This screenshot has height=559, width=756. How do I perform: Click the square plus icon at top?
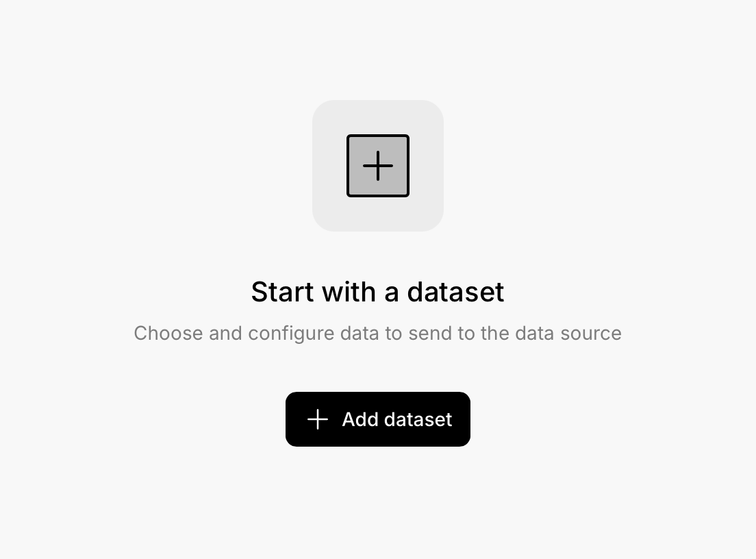tap(377, 166)
